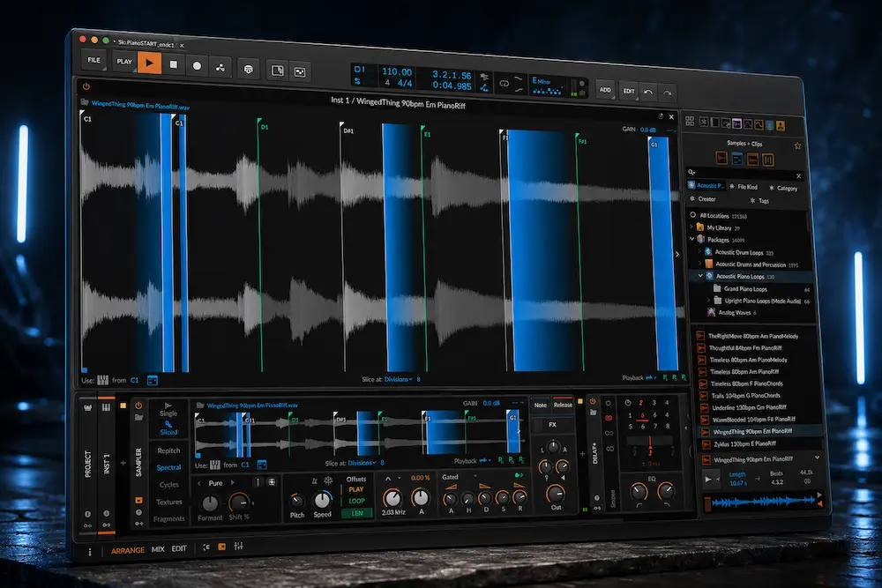Click the Out volume knob
Viewport: 882px width, 588px height.
(555, 493)
